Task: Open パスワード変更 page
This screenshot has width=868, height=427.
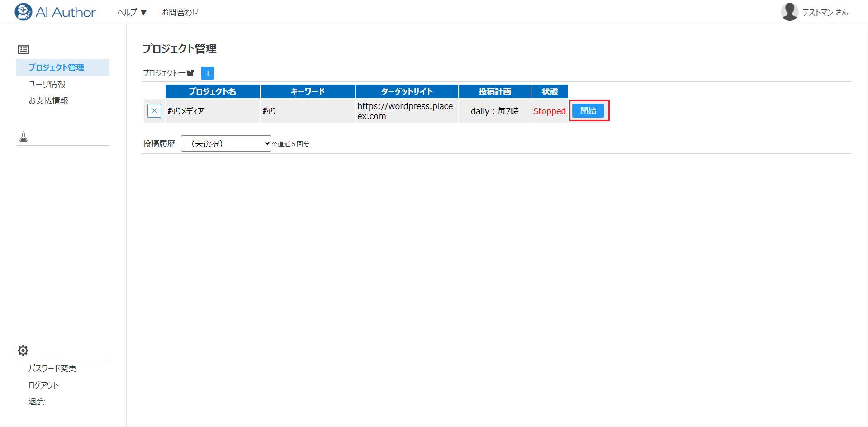Action: click(x=52, y=368)
